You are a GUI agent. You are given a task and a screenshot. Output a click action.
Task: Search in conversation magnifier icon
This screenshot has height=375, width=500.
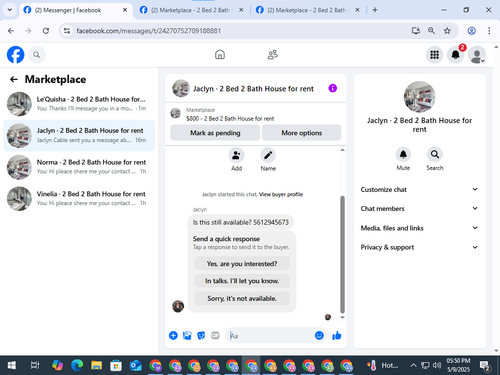click(435, 154)
